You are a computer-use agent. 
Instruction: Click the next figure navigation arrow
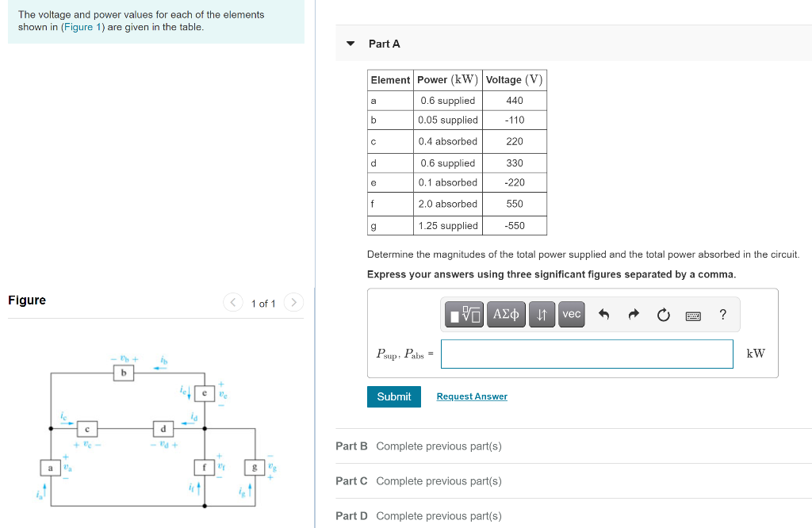[293, 302]
